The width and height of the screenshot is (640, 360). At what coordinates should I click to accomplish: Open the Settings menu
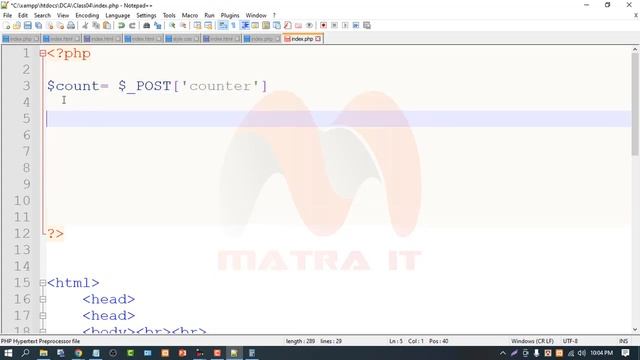[146, 15]
